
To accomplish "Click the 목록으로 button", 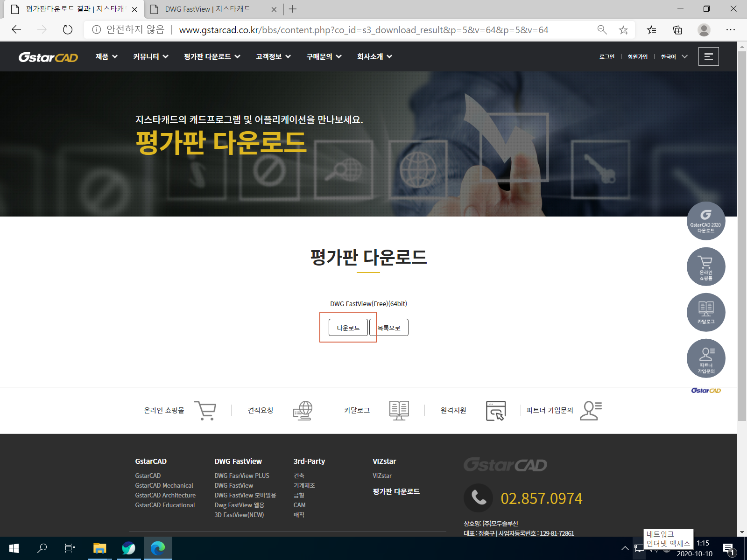I will click(389, 328).
